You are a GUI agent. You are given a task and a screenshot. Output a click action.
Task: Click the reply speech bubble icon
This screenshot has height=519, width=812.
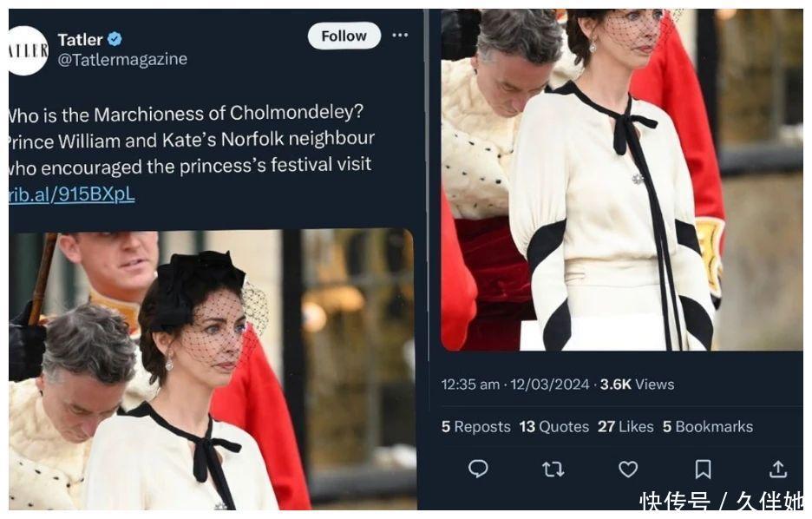click(x=478, y=470)
